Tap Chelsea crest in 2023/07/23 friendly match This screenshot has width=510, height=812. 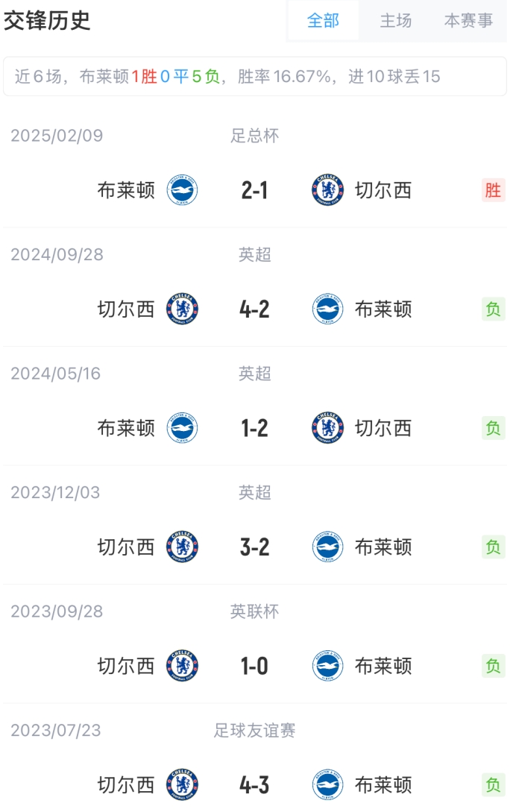point(182,784)
